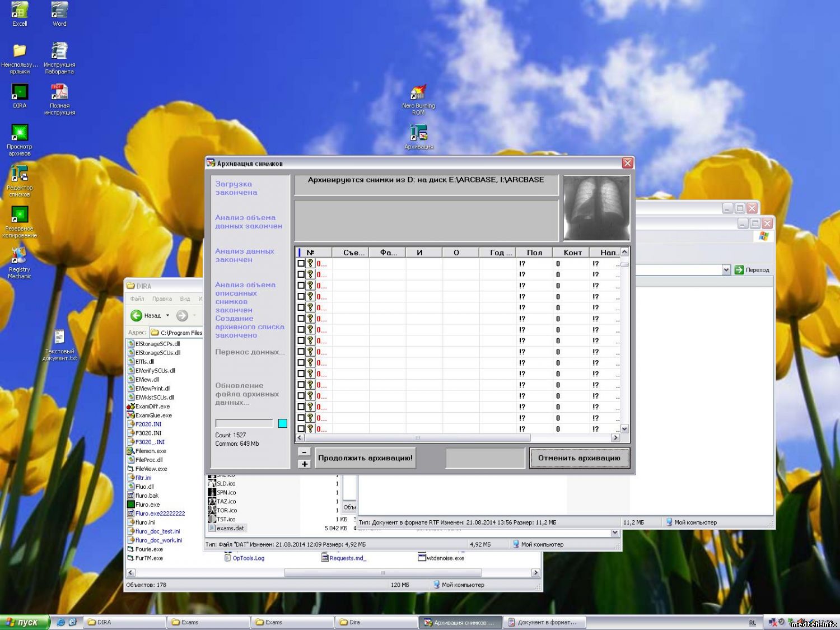Open Просмотр архивов desktop shortcut
This screenshot has height=630, width=840.
pyautogui.click(x=20, y=133)
